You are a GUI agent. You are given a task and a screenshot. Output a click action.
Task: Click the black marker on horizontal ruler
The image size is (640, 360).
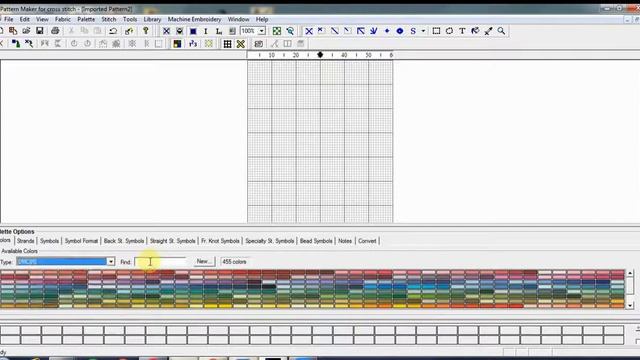(320, 55)
